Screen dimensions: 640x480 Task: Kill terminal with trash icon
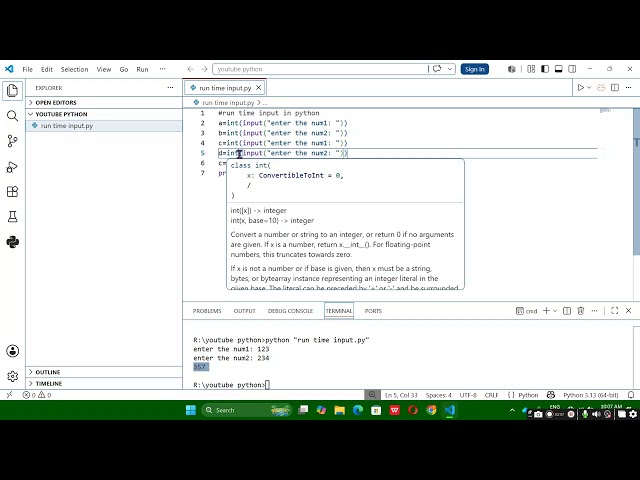(x=580, y=311)
